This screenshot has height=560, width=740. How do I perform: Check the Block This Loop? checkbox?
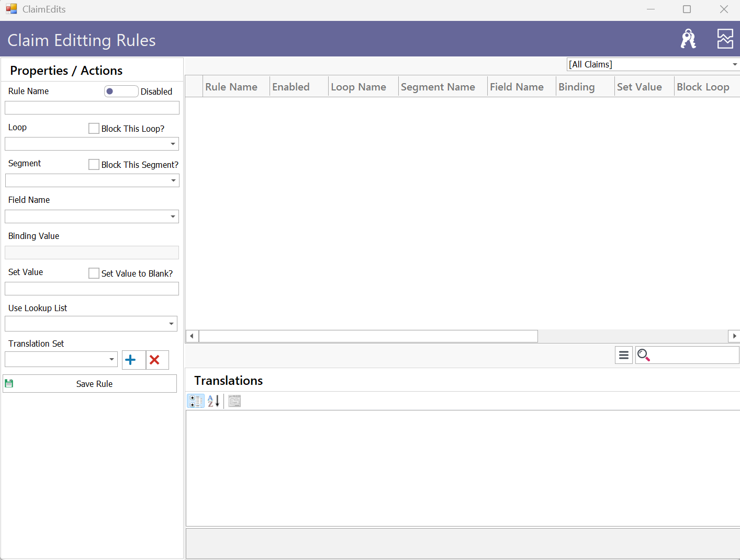[x=94, y=128]
